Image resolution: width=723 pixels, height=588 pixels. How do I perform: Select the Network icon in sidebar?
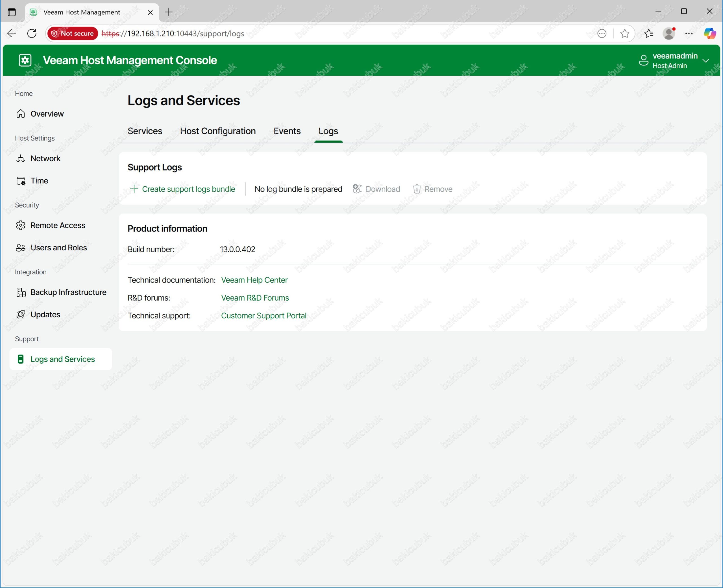pyautogui.click(x=21, y=158)
